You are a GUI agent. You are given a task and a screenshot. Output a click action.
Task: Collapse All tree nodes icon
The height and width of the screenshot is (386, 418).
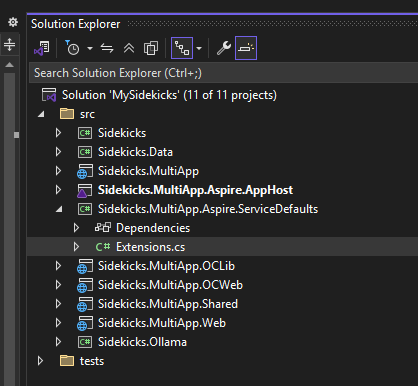(129, 49)
